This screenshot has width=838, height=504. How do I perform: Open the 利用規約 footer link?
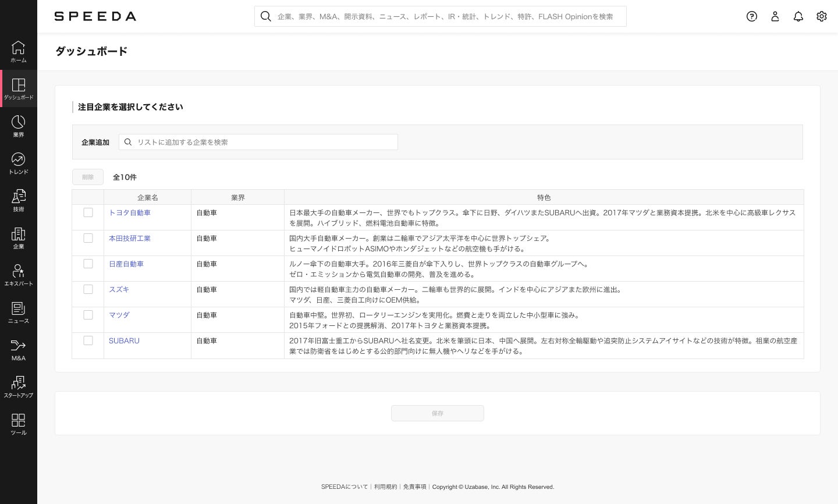click(385, 487)
